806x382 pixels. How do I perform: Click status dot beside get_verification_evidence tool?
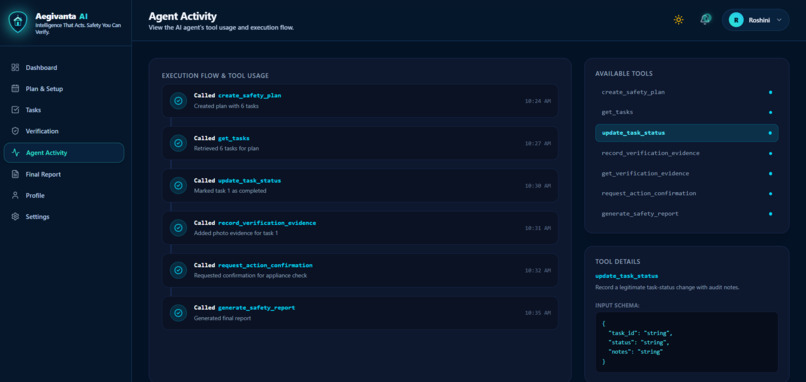(770, 174)
